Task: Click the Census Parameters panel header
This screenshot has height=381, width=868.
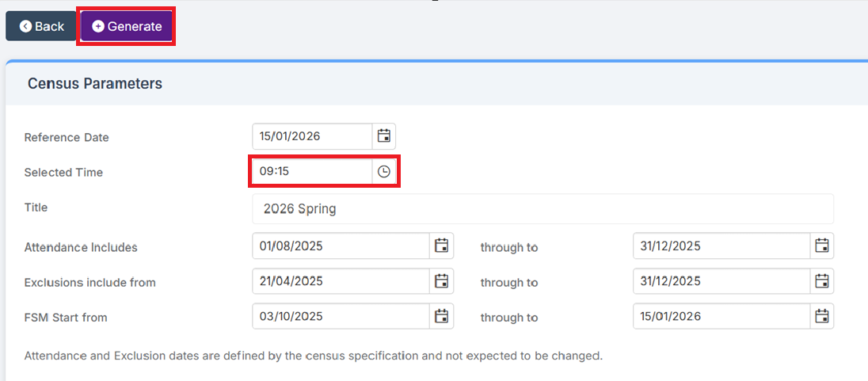Action: (95, 83)
